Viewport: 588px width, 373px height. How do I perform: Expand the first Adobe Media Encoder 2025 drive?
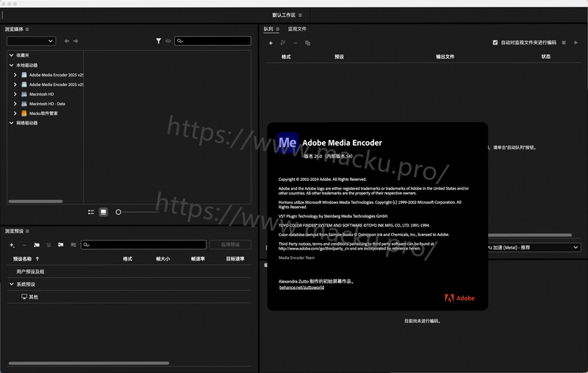(15, 75)
